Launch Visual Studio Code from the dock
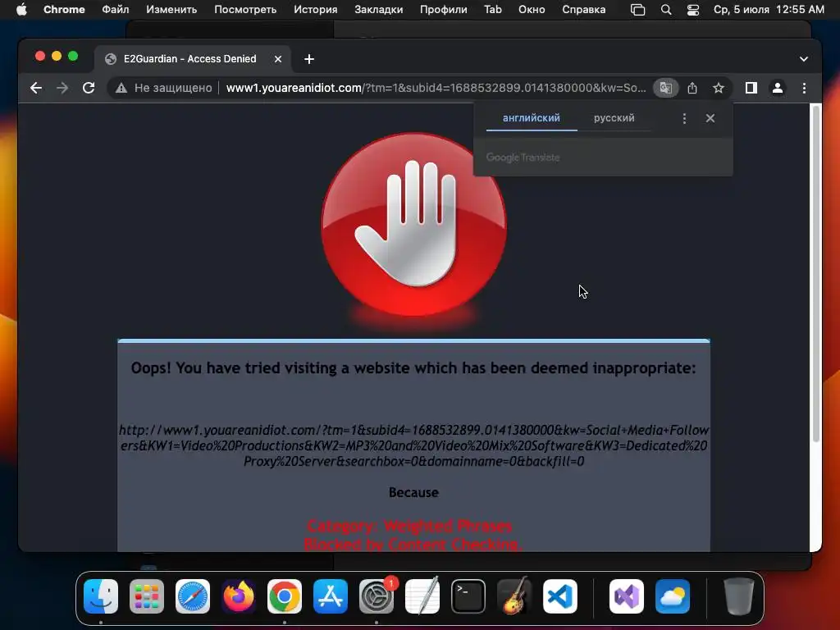 559,596
